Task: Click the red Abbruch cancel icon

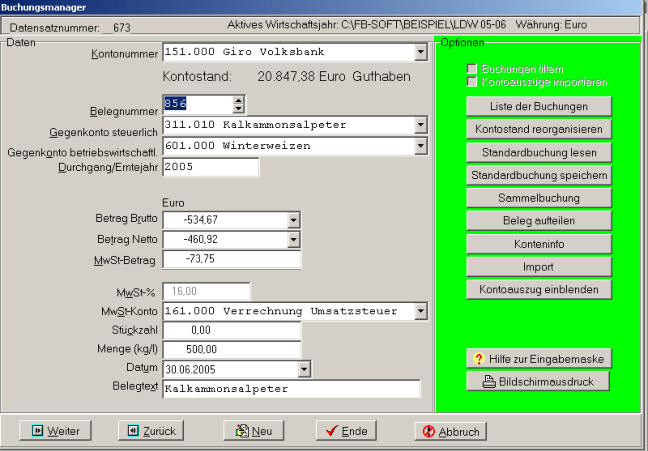Action: 429,431
